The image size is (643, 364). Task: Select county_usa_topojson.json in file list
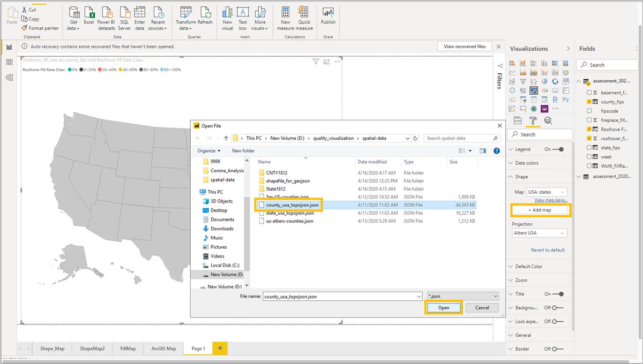coord(366,205)
